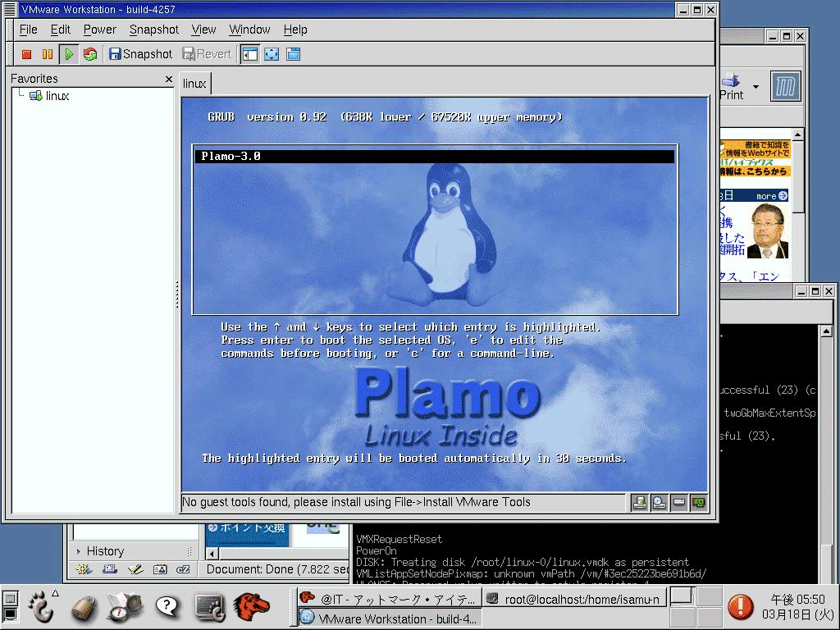840x630 pixels.
Task: Select the Plamo-3.0 GRUB boot entry
Action: pyautogui.click(x=435, y=157)
